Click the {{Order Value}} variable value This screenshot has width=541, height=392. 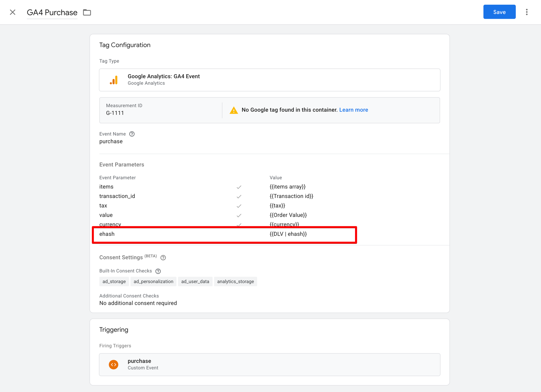[x=288, y=215]
